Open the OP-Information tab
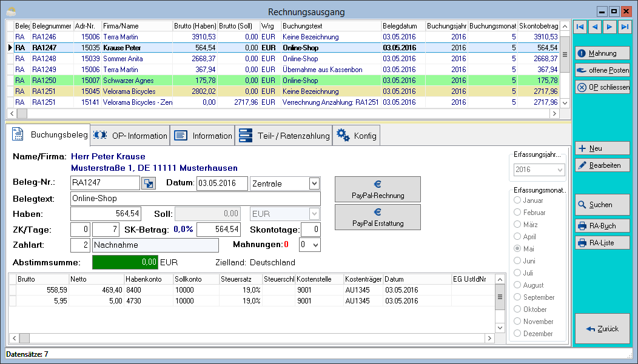Screen dimensions: 638x364 coord(130,136)
